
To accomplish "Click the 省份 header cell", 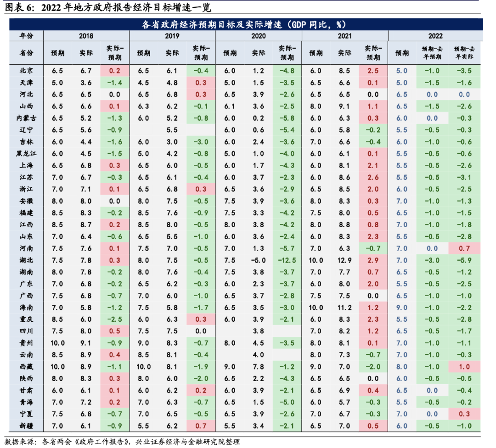I will (x=26, y=53).
